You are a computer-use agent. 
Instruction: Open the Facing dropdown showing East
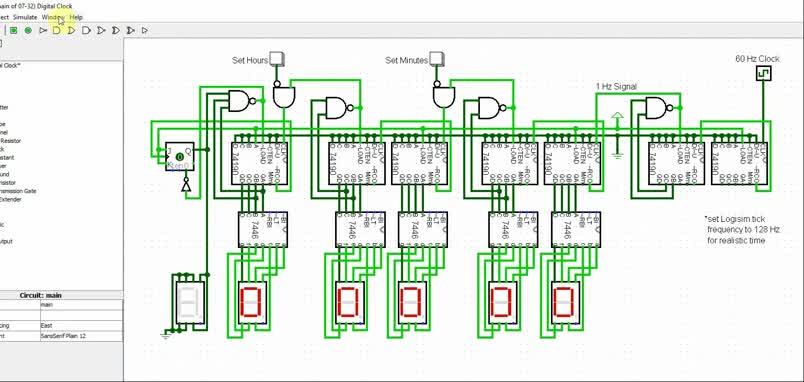pyautogui.click(x=81, y=326)
